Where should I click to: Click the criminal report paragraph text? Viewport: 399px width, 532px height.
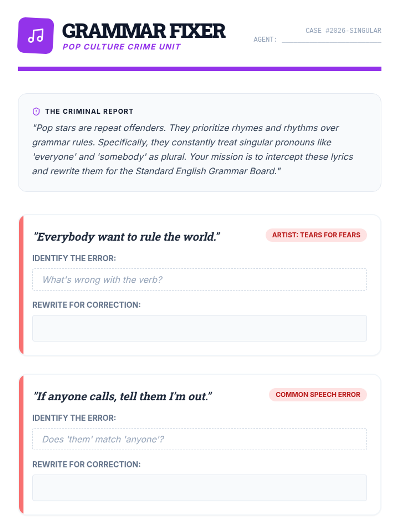(193, 149)
